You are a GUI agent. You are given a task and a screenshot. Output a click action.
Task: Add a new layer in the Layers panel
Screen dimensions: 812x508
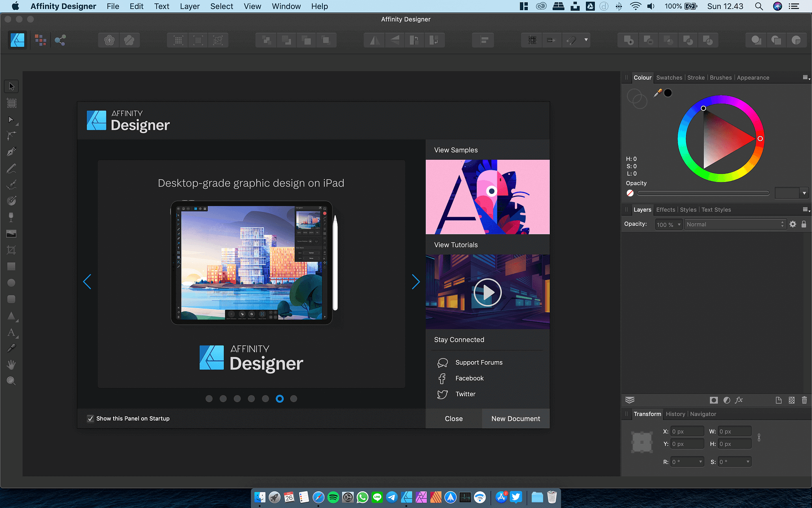coord(779,400)
